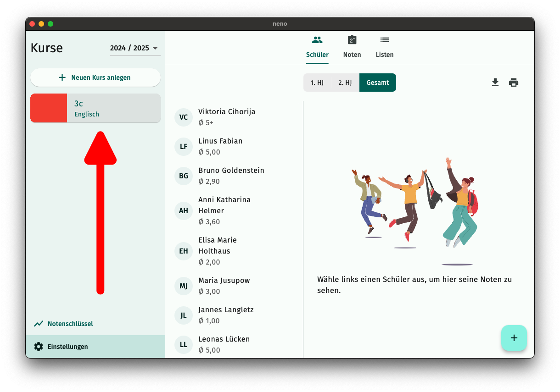
Task: Select the Gesamt filter
Action: [378, 83]
